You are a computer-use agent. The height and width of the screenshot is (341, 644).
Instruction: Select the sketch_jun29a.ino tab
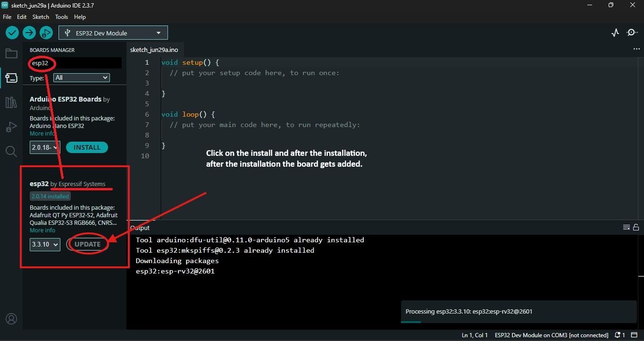[154, 50]
